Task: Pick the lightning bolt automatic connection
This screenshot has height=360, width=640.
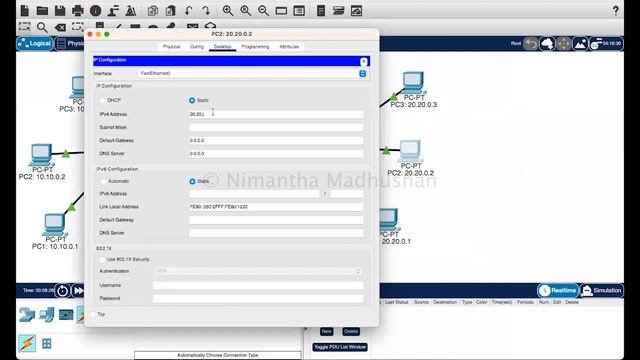Action: [27, 343]
